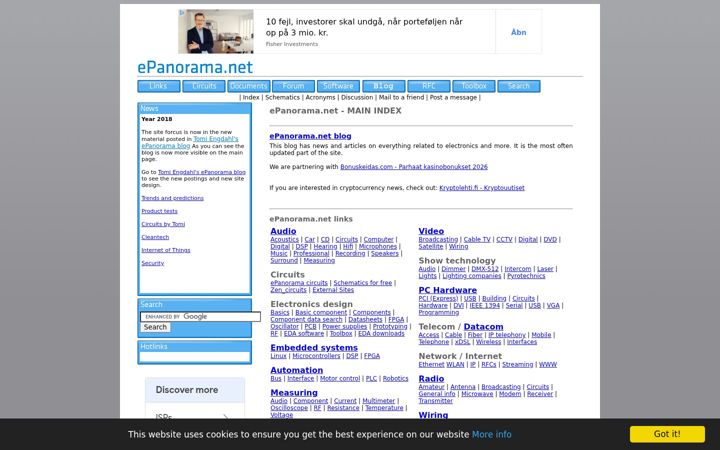Open the PC Hardware category heading

click(448, 290)
